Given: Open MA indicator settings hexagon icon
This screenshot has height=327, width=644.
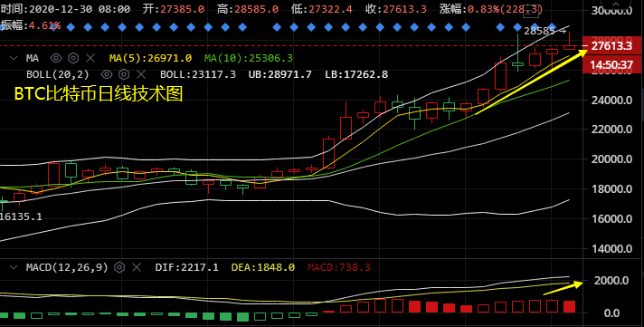Looking at the screenshot, I should tap(73, 58).
